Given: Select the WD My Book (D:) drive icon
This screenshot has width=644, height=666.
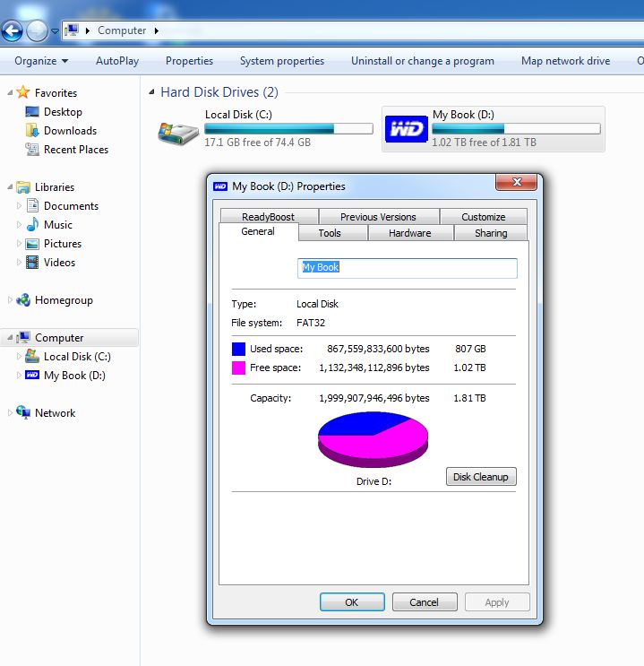Looking at the screenshot, I should coord(406,130).
